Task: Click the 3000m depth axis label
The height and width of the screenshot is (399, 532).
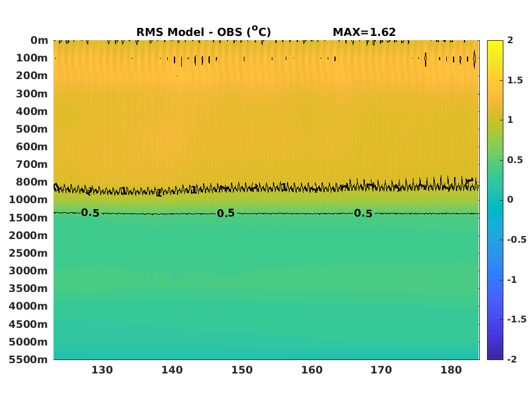Action: (29, 271)
